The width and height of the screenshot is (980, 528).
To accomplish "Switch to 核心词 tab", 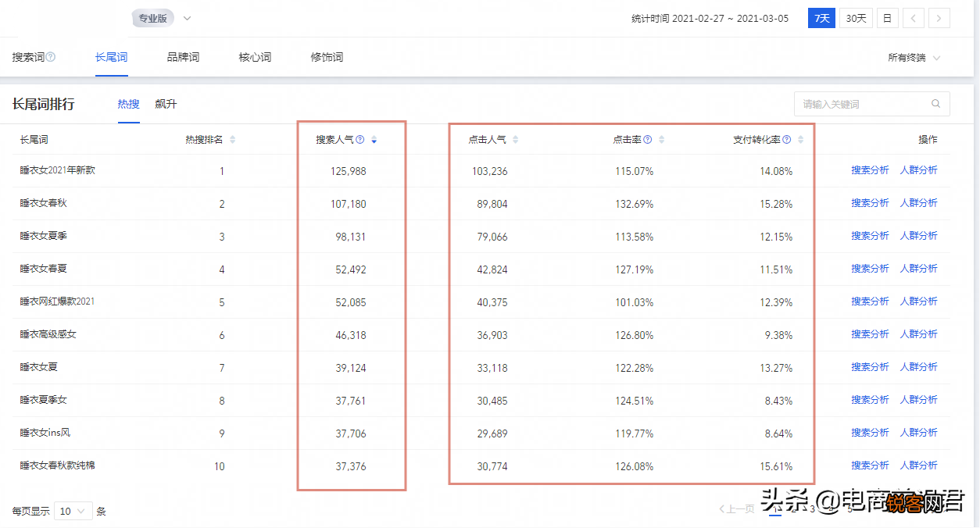I will click(255, 57).
